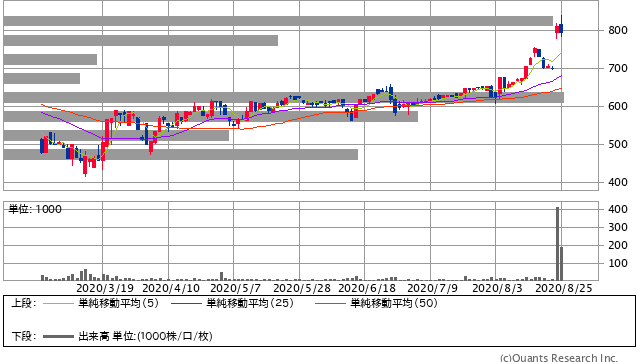Click the latest candlestick near 800
638x362 pixels.
pos(561,26)
